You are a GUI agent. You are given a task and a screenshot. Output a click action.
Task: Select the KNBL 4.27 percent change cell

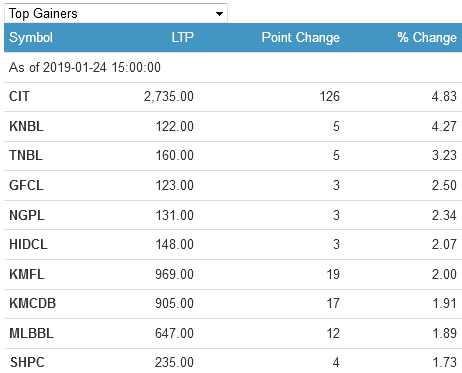pos(444,126)
